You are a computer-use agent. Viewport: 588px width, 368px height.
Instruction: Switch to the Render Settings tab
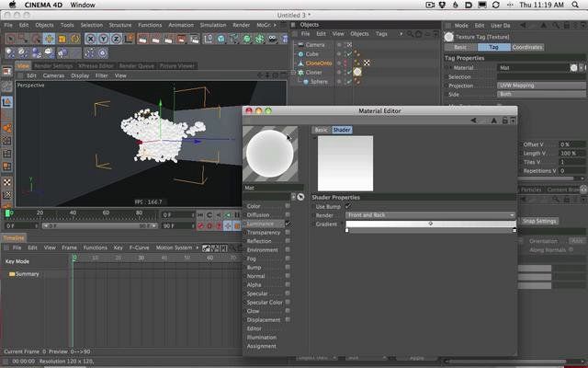coord(53,66)
